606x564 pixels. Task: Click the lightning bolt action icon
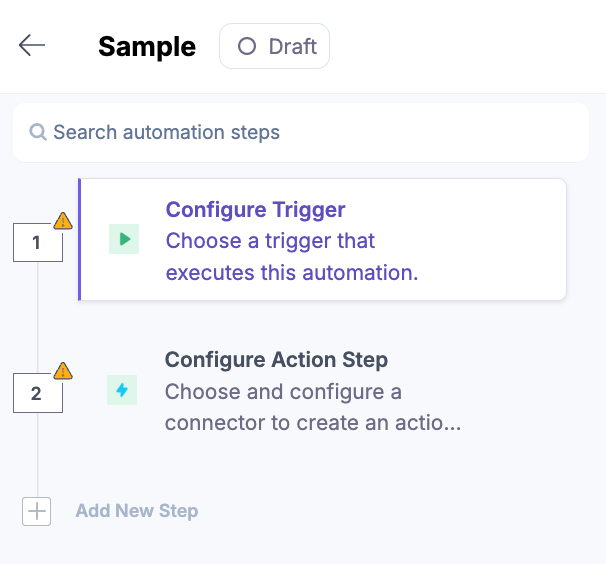coord(122,390)
